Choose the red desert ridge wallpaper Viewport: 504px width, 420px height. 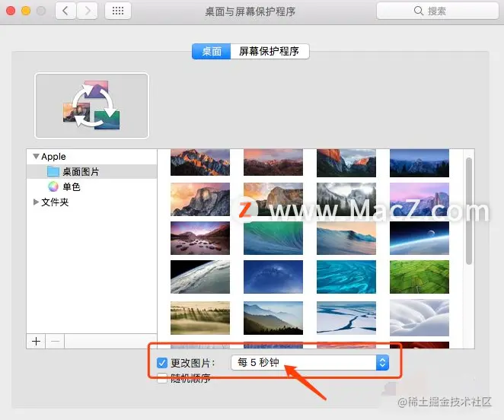pyautogui.click(x=273, y=162)
